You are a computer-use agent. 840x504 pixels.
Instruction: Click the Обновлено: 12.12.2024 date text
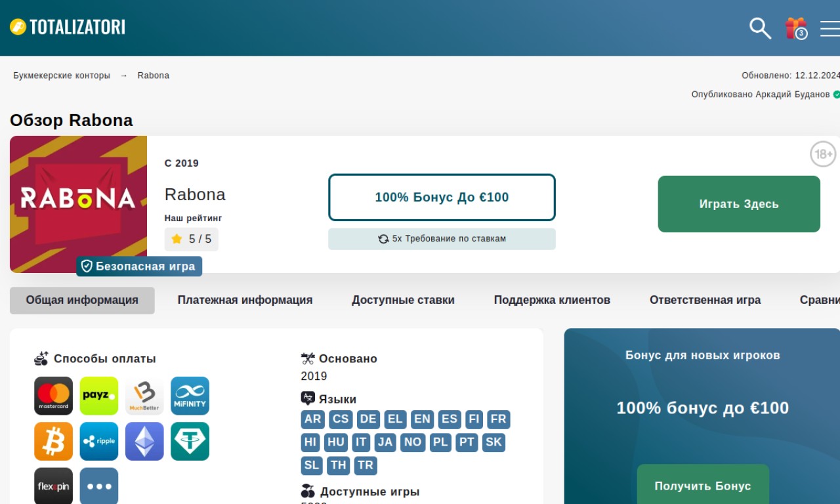coord(791,75)
